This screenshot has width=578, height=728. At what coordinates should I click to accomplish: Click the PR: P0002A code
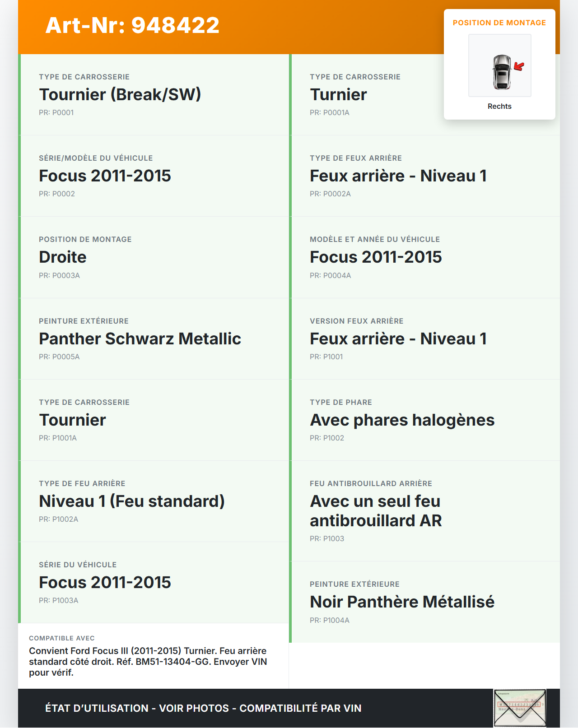[x=330, y=194]
